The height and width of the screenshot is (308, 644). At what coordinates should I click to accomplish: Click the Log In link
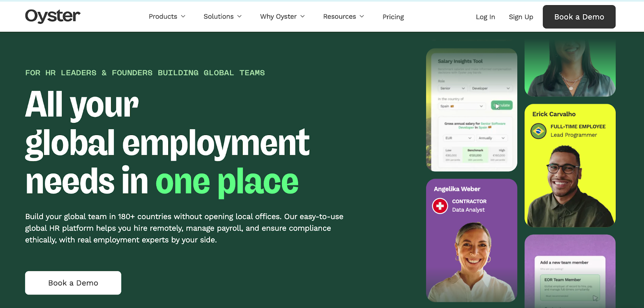pyautogui.click(x=485, y=17)
